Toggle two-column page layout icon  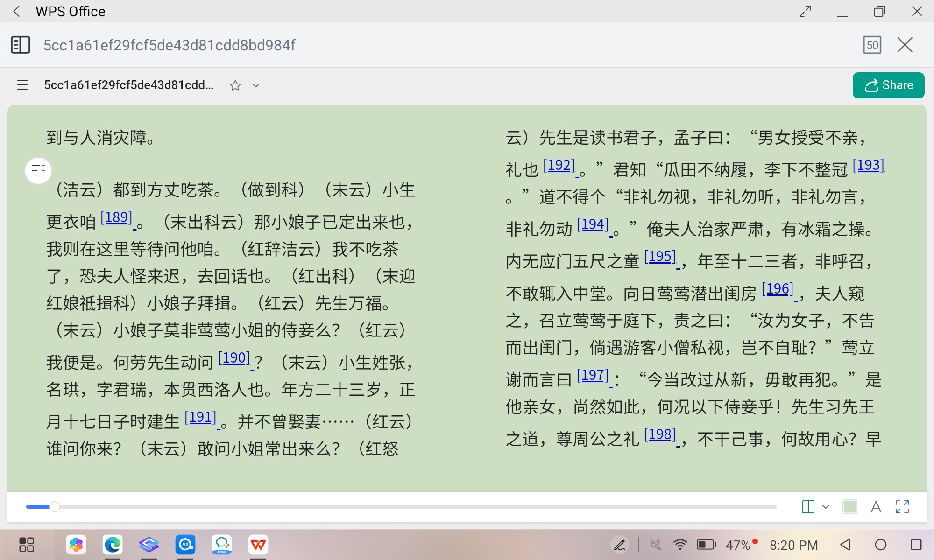click(808, 507)
